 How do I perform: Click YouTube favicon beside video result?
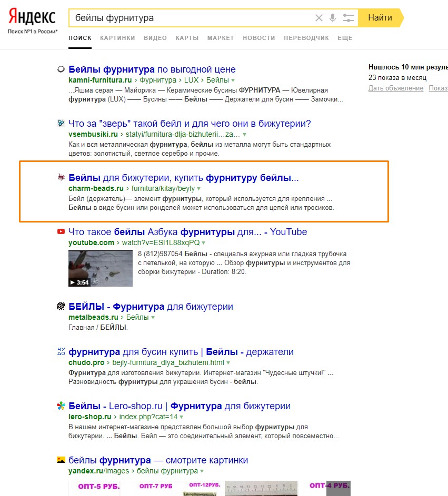tap(61, 232)
